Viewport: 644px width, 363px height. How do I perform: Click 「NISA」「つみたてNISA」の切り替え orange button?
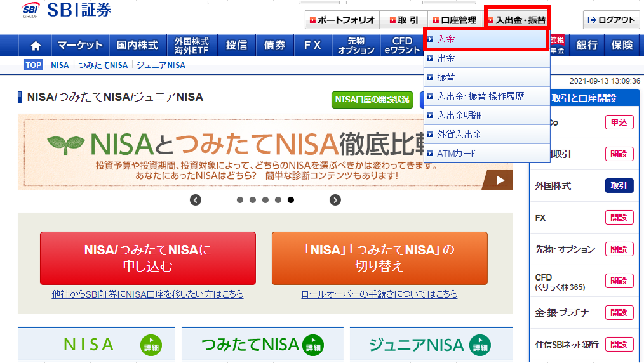380,258
